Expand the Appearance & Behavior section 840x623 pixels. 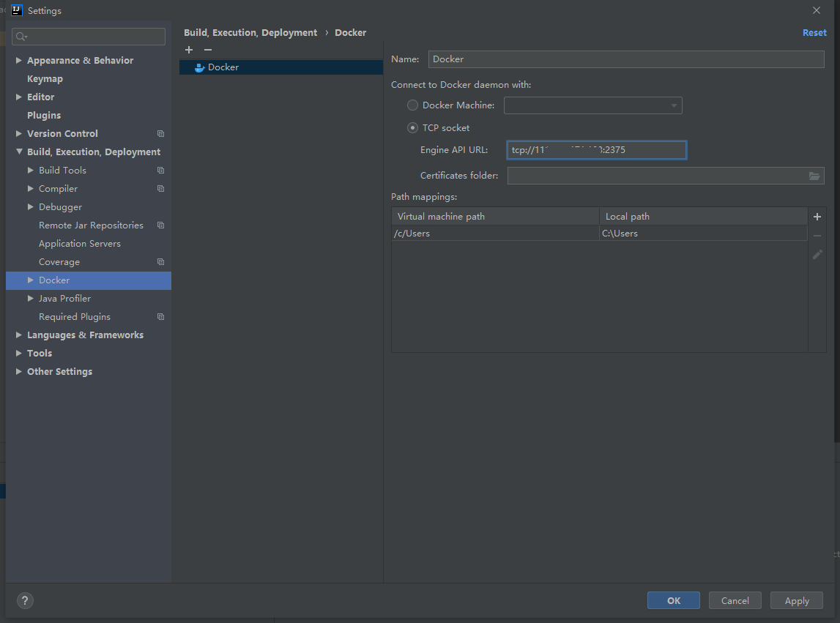click(18, 60)
